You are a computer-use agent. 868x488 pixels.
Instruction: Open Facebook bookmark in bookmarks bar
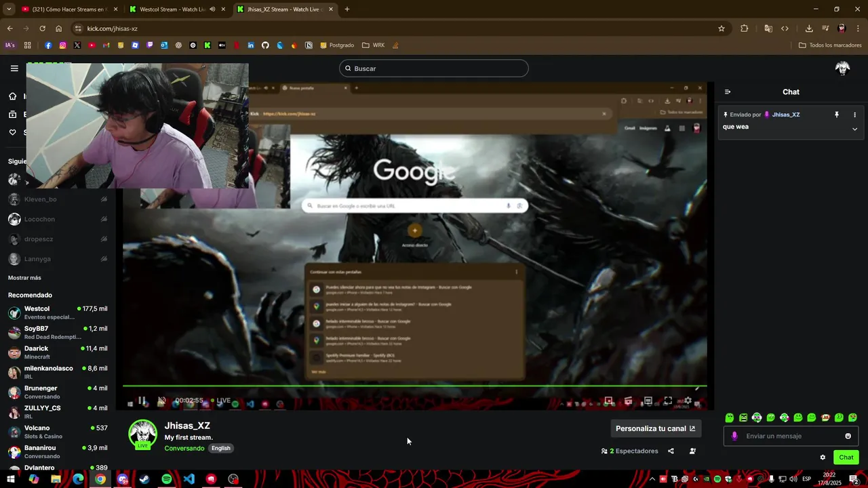pos(48,45)
